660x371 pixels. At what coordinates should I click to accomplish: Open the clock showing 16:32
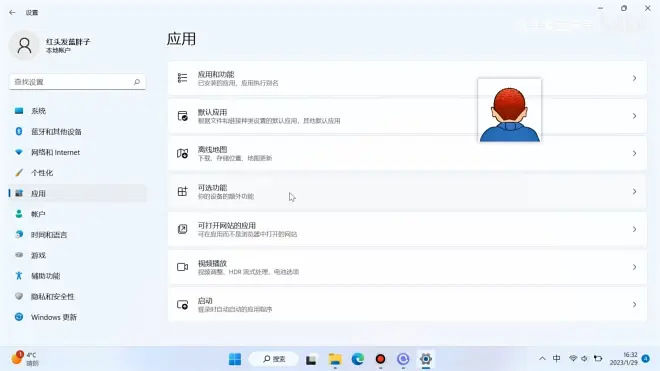pyautogui.click(x=623, y=359)
